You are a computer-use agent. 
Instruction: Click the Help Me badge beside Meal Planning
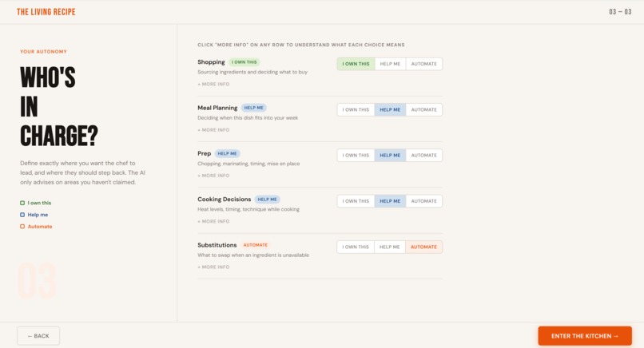point(254,108)
